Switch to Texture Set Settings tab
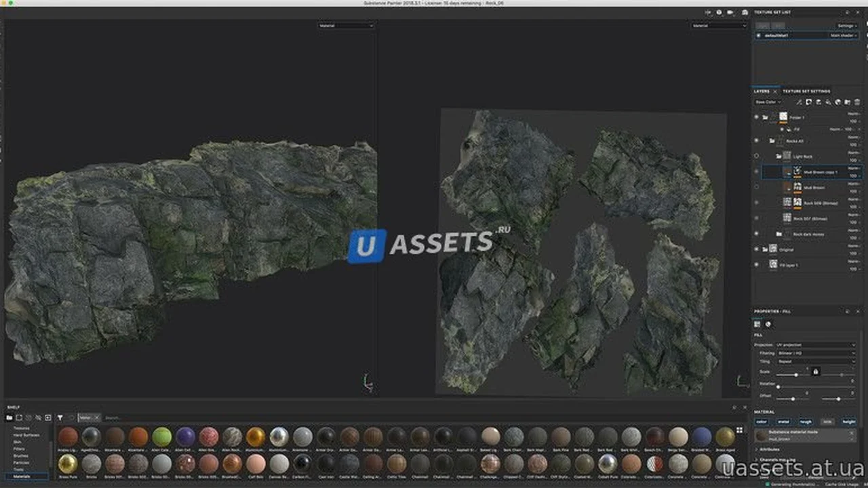The height and width of the screenshot is (488, 868). (x=806, y=91)
